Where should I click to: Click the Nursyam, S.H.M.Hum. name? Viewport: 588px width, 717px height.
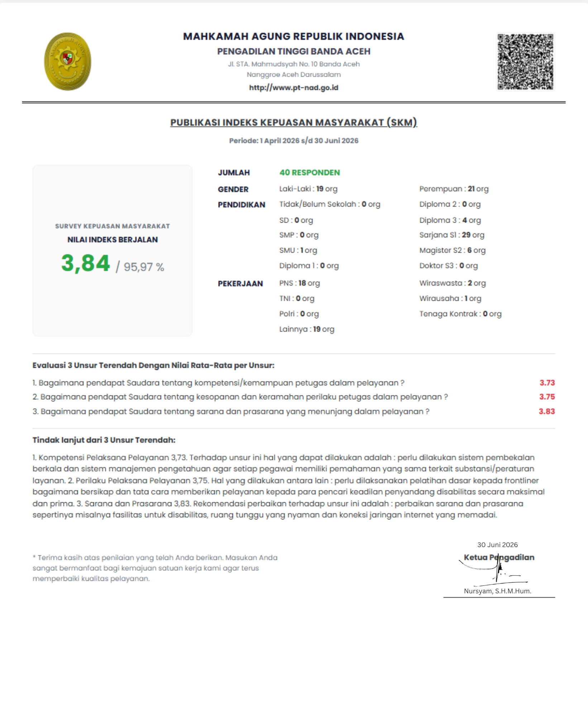tap(497, 591)
